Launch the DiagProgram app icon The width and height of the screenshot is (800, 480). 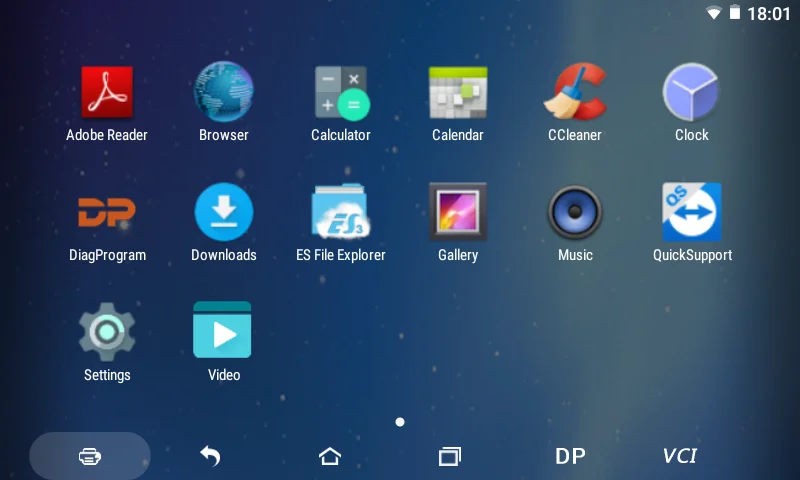[x=107, y=212]
